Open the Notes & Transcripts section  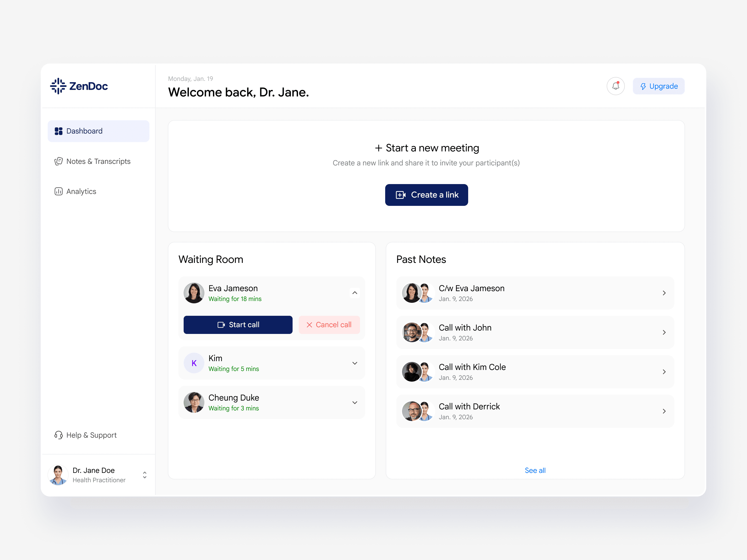tap(98, 161)
